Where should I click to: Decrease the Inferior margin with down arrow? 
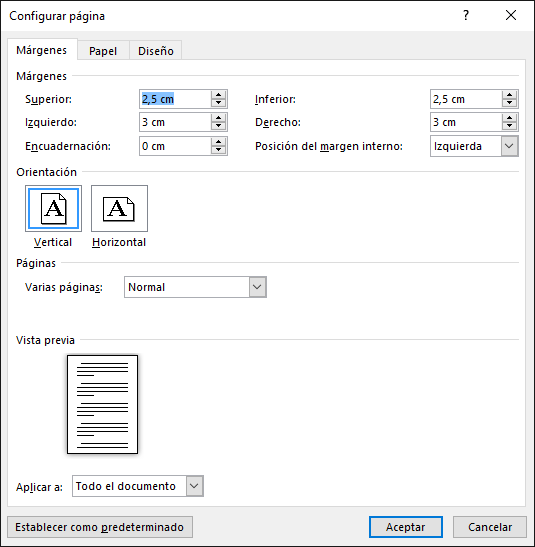pos(510,103)
